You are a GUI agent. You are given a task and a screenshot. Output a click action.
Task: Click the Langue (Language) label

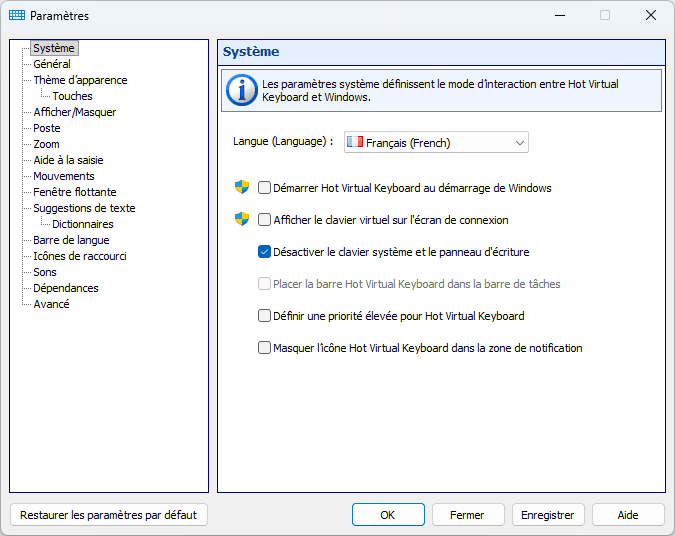(x=283, y=141)
